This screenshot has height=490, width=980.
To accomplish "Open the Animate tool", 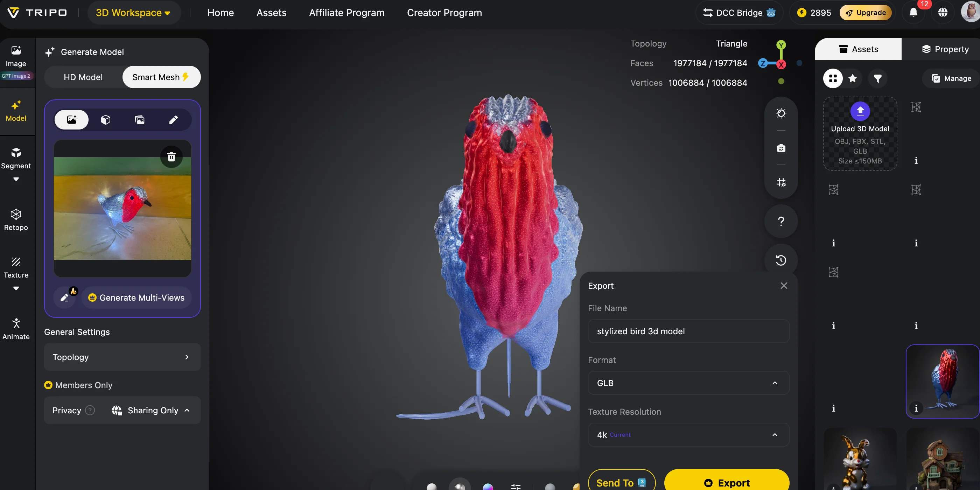I will pos(16,329).
